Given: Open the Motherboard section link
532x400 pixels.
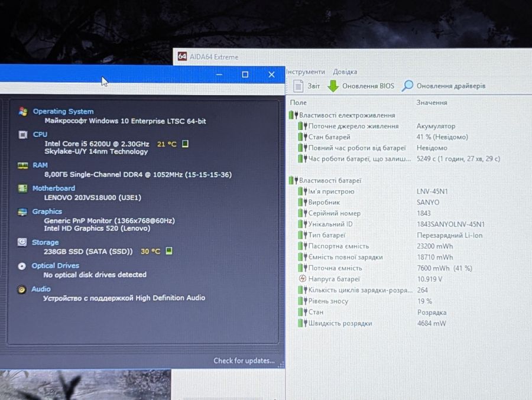Looking at the screenshot, I should (x=54, y=188).
